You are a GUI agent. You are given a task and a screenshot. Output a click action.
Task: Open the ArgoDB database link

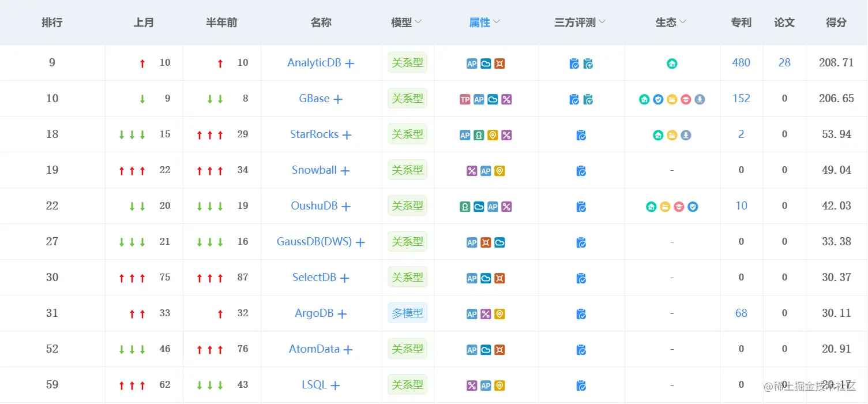point(314,313)
